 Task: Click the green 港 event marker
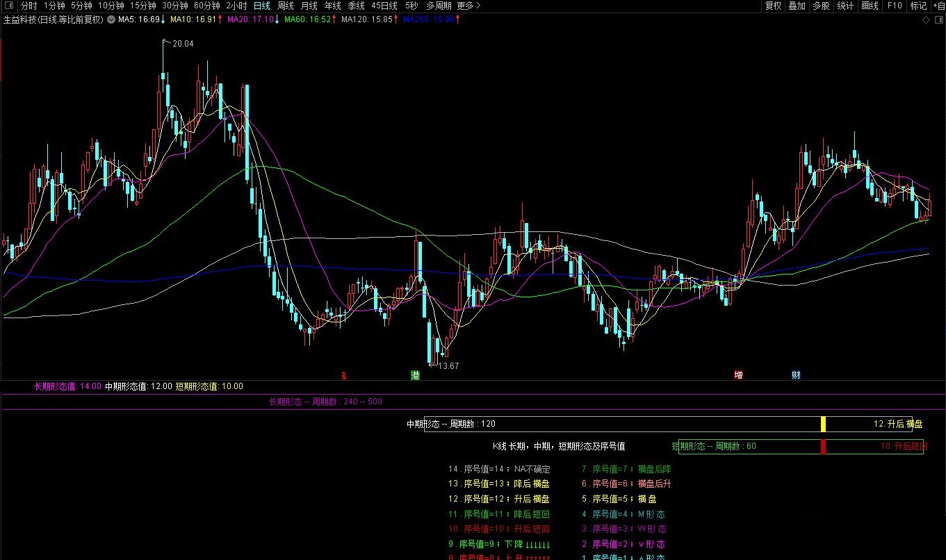click(416, 375)
